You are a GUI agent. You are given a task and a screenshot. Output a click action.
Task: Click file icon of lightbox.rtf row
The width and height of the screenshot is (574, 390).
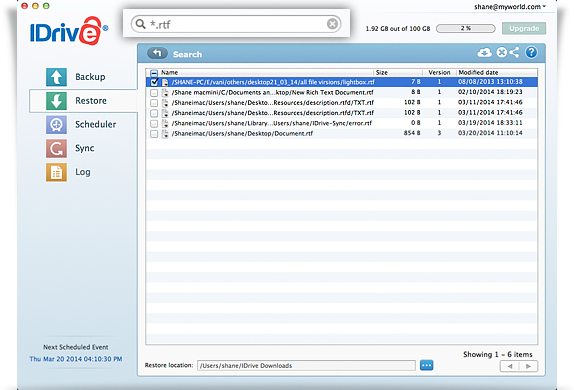click(165, 82)
